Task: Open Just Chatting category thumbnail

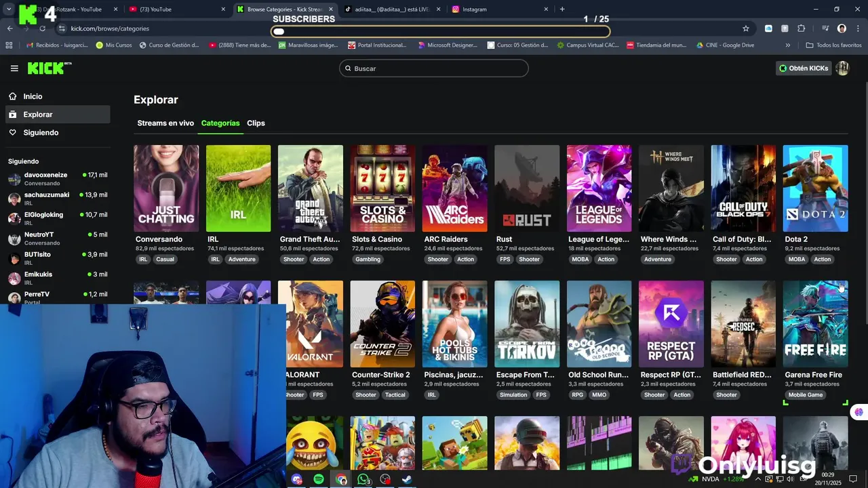Action: pos(166,188)
